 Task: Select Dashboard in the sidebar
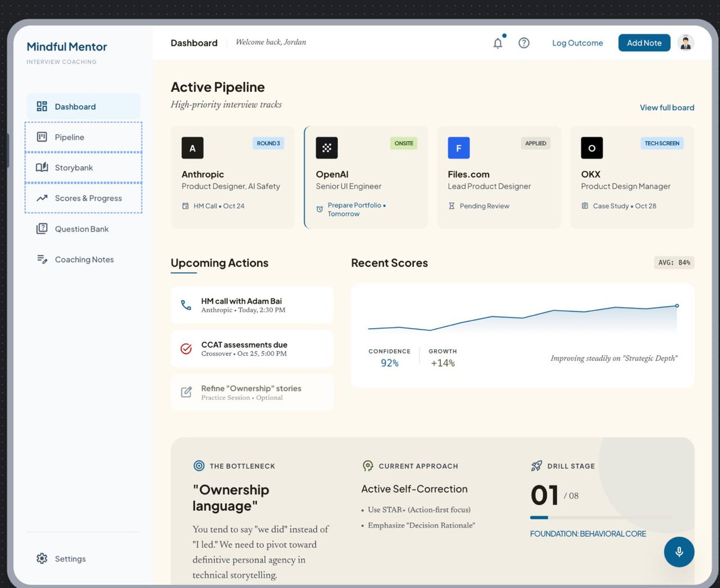83,106
